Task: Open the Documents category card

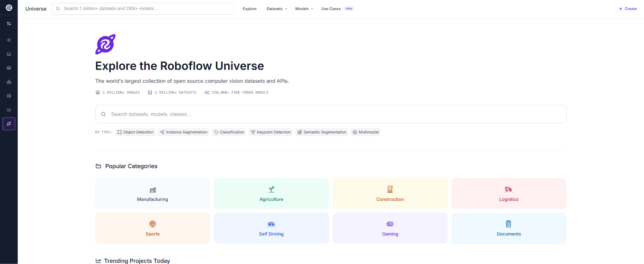Action: [x=509, y=228]
